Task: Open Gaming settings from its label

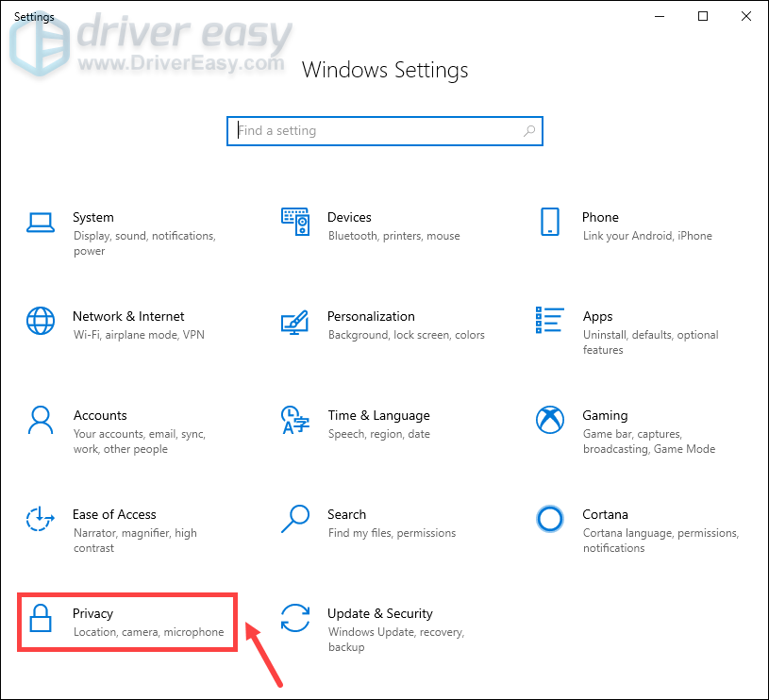Action: tap(605, 415)
